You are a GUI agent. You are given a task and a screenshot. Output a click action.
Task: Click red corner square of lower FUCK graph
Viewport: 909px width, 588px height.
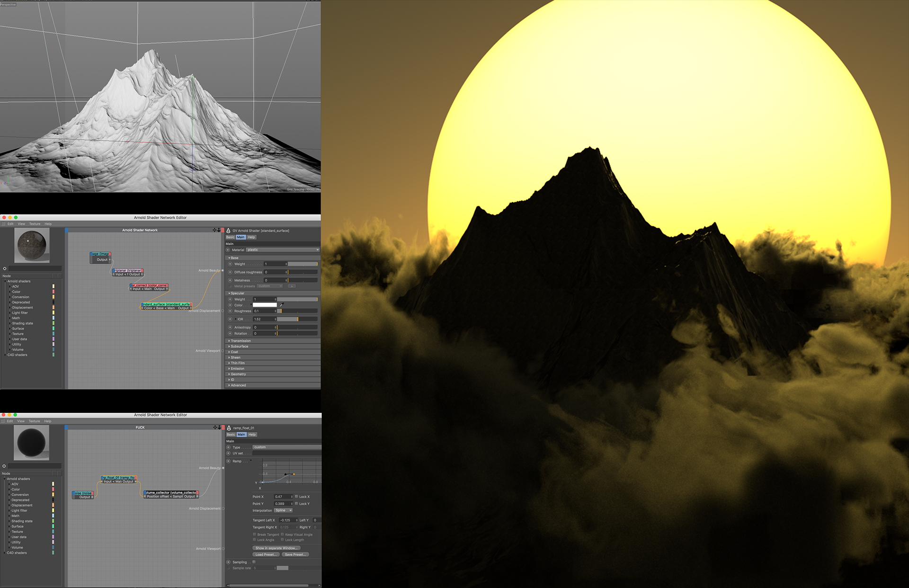click(223, 428)
